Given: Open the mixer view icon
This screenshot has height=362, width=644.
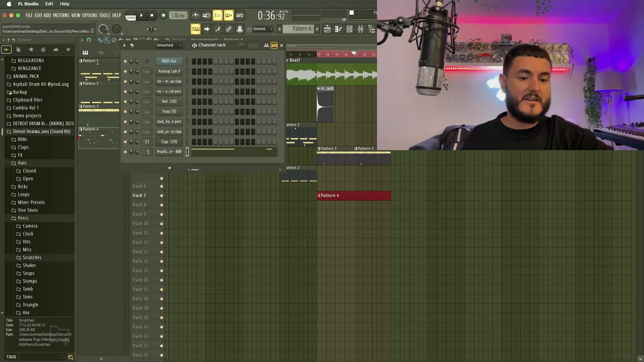Looking at the screenshot, I should tap(360, 29).
